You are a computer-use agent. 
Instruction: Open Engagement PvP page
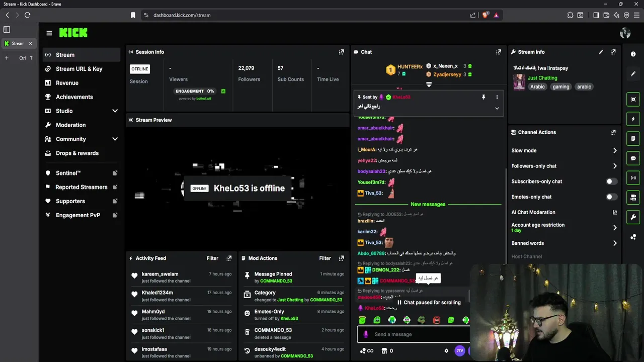pos(81,215)
